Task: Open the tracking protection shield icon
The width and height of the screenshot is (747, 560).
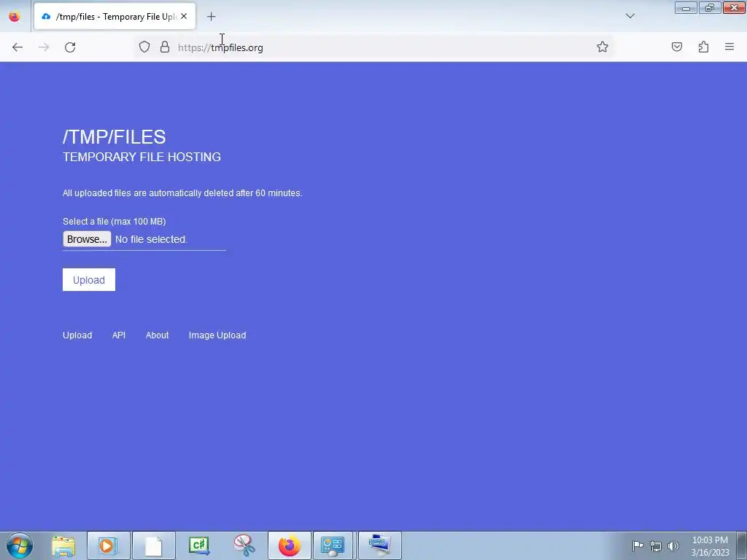Action: (x=144, y=47)
